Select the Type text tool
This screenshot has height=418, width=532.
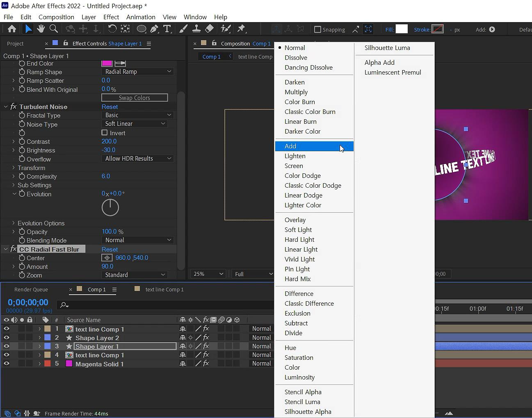[x=167, y=29]
